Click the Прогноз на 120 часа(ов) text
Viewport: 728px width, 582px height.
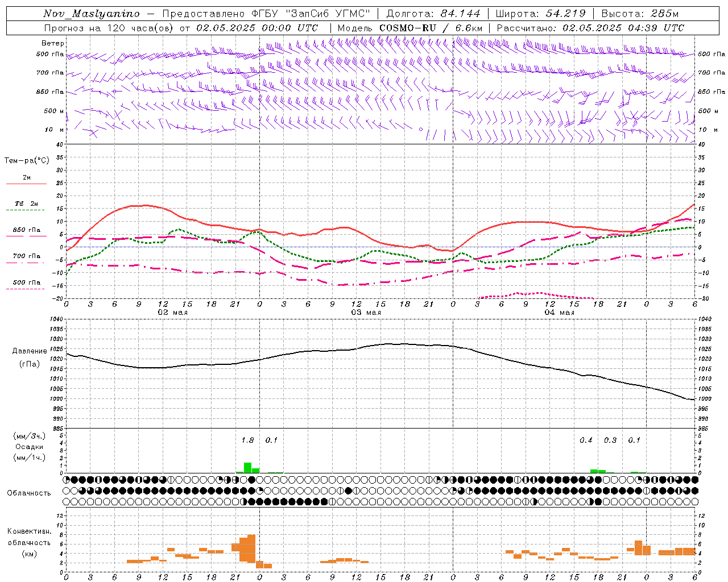pos(109,28)
